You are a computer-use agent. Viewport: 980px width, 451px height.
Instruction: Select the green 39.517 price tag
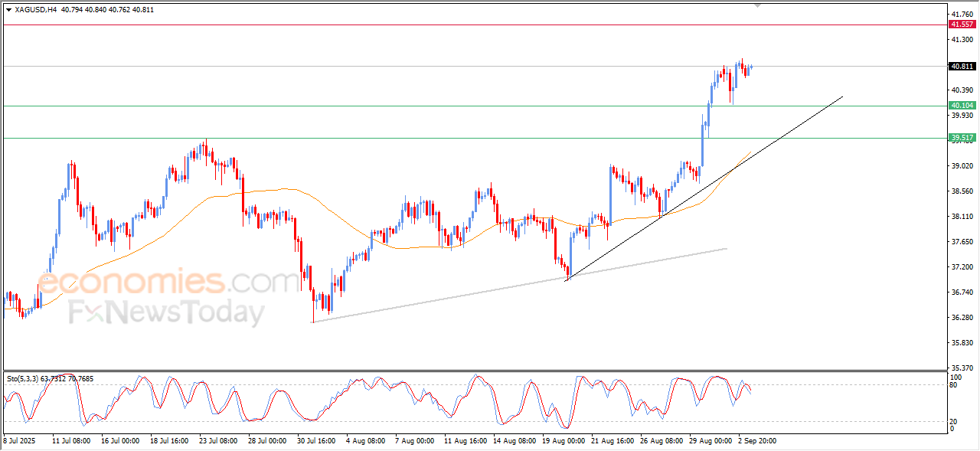point(962,138)
